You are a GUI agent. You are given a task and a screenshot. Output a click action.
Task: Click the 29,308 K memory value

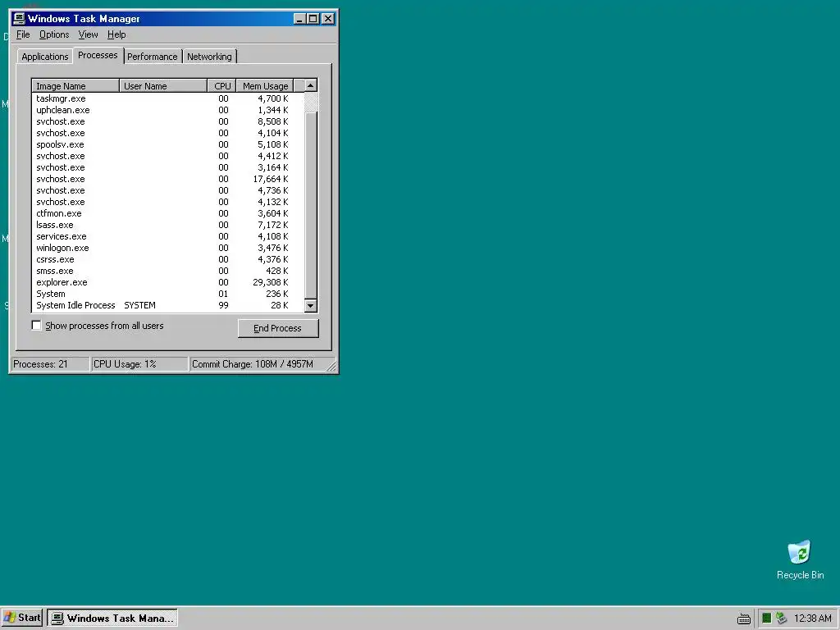(271, 282)
